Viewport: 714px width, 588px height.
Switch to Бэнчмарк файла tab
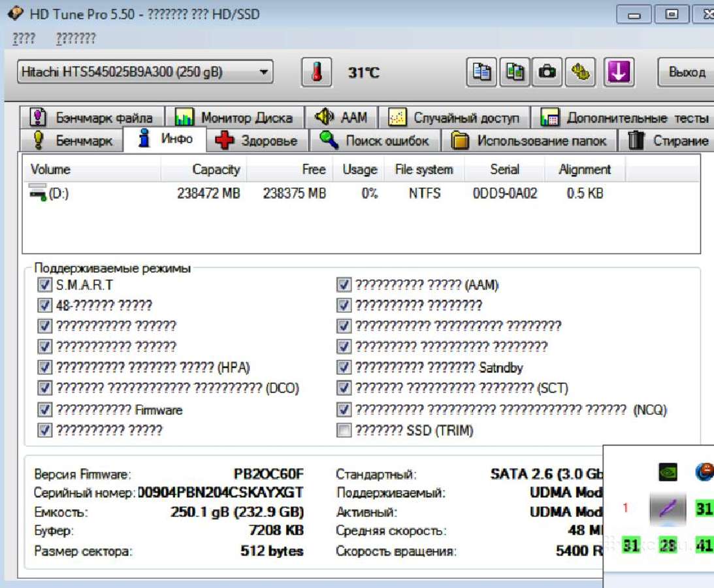pyautogui.click(x=91, y=118)
